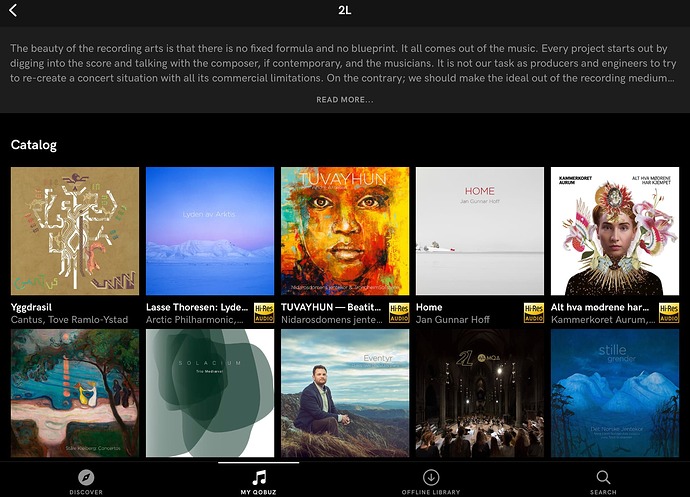Select the MY QOBUZ tab label

(x=259, y=492)
